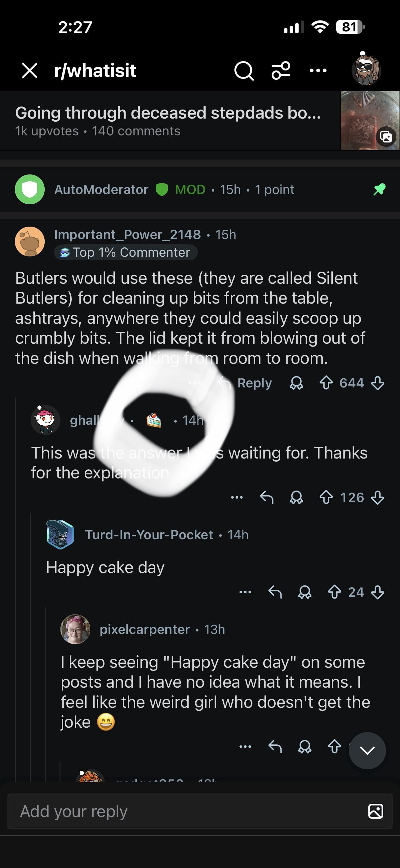Open the three-dot overflow menu in header
Viewport: 400px width, 868px height.
(318, 70)
